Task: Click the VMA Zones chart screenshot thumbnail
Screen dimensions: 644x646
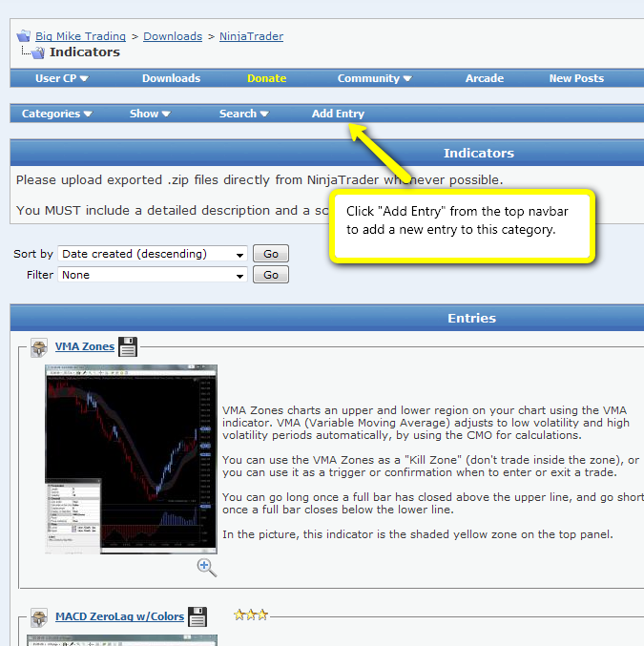Action: pyautogui.click(x=131, y=459)
